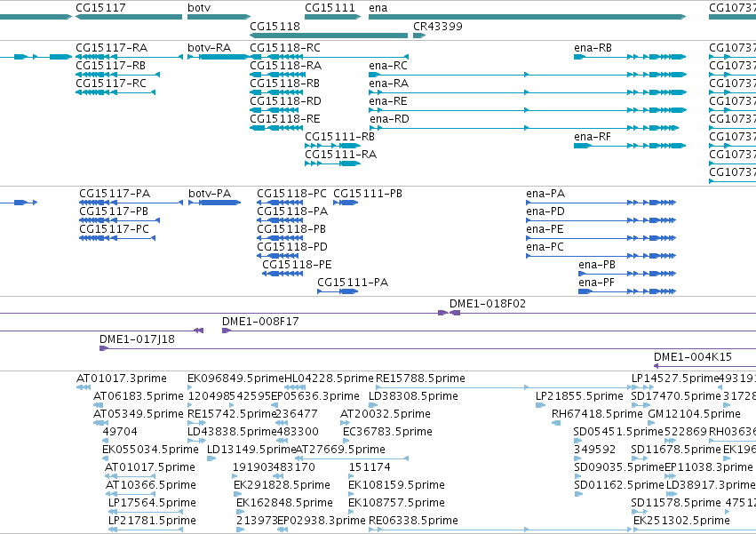Click protein label ena-PA
The height and width of the screenshot is (534, 756).
[x=545, y=194]
